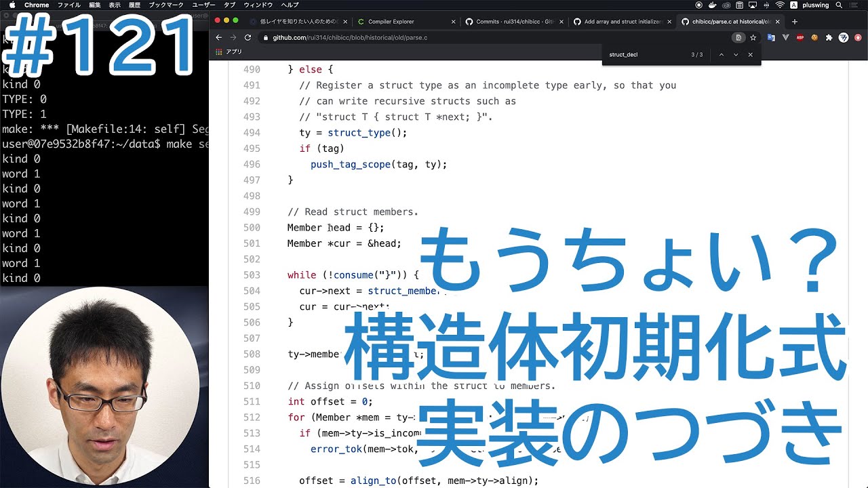Click comment '// Read struct members.'

(353, 211)
